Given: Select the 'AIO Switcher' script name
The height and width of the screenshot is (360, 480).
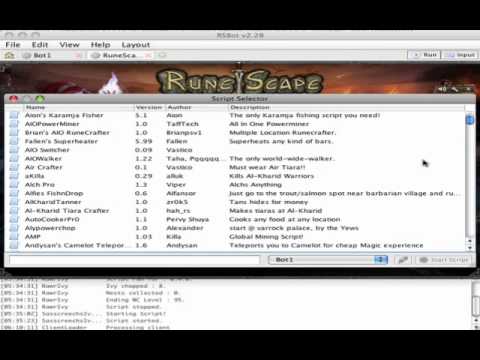Looking at the screenshot, I should [47, 150].
